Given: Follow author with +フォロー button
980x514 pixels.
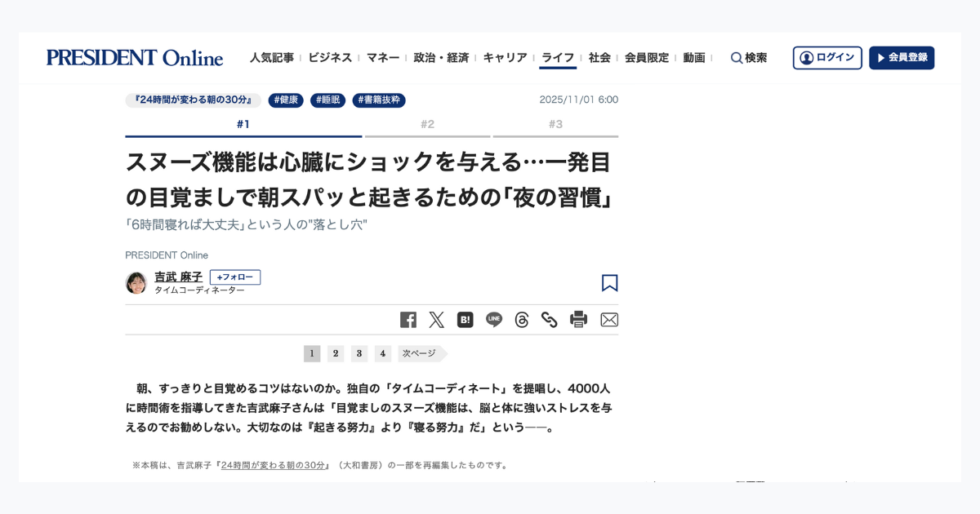Looking at the screenshot, I should 235,277.
